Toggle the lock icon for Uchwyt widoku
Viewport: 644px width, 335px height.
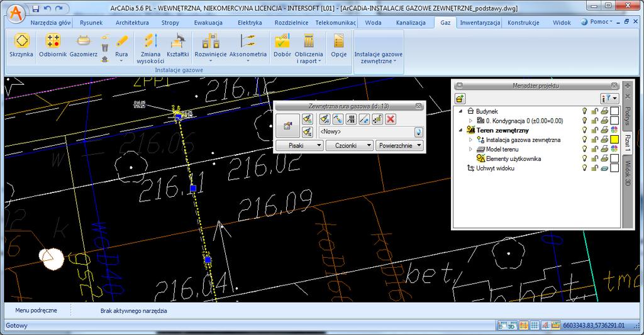(x=594, y=168)
